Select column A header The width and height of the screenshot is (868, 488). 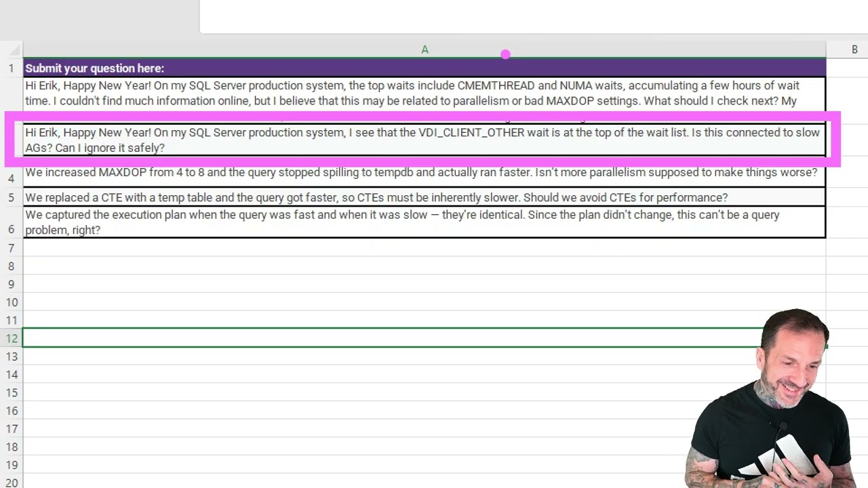pyautogui.click(x=425, y=49)
